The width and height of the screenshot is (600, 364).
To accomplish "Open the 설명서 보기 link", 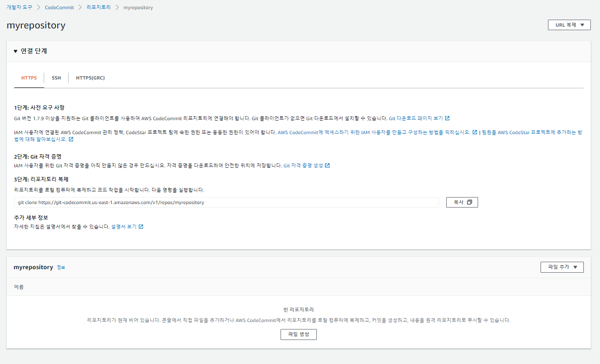I will (124, 227).
